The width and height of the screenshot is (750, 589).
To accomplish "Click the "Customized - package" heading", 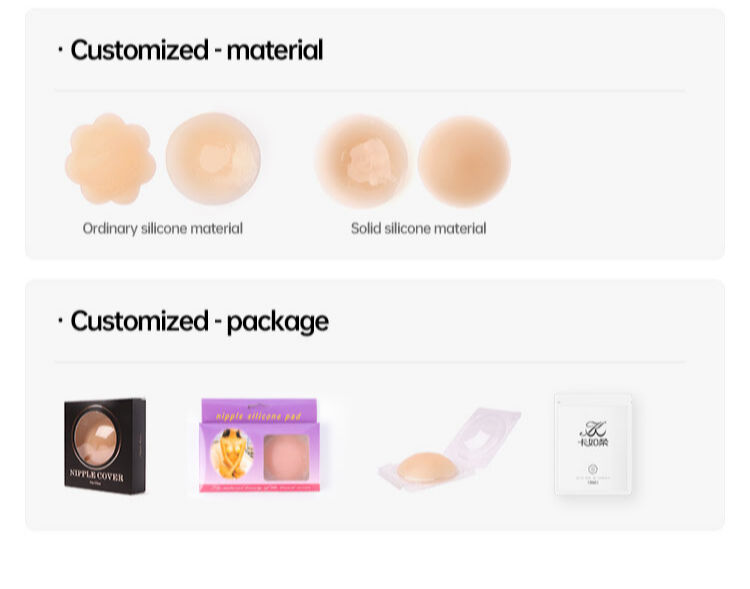I will tap(199, 321).
